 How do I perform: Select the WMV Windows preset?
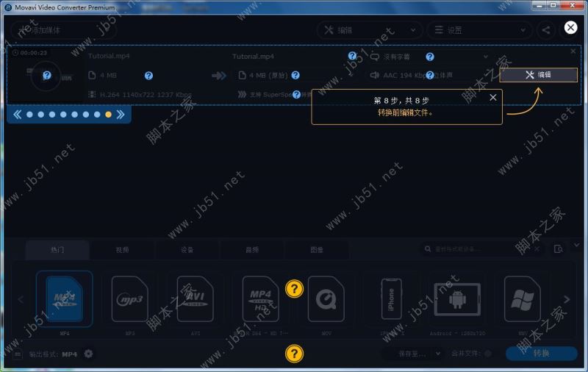523,299
